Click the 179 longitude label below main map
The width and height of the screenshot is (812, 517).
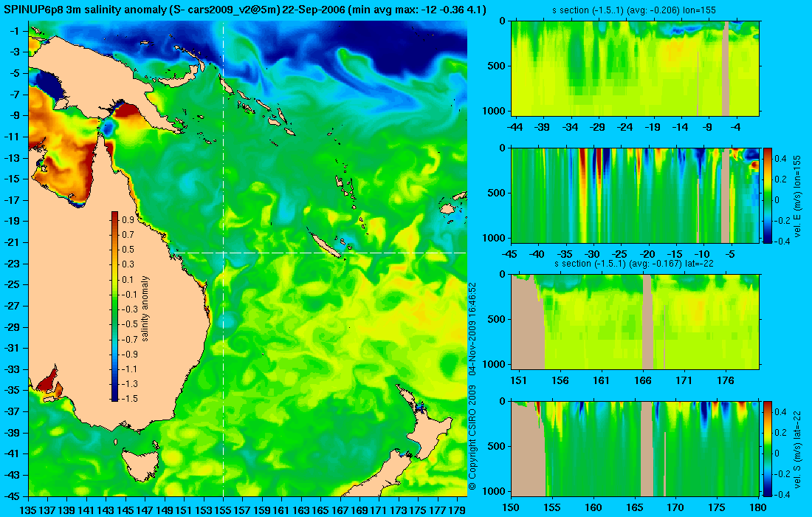(x=457, y=511)
